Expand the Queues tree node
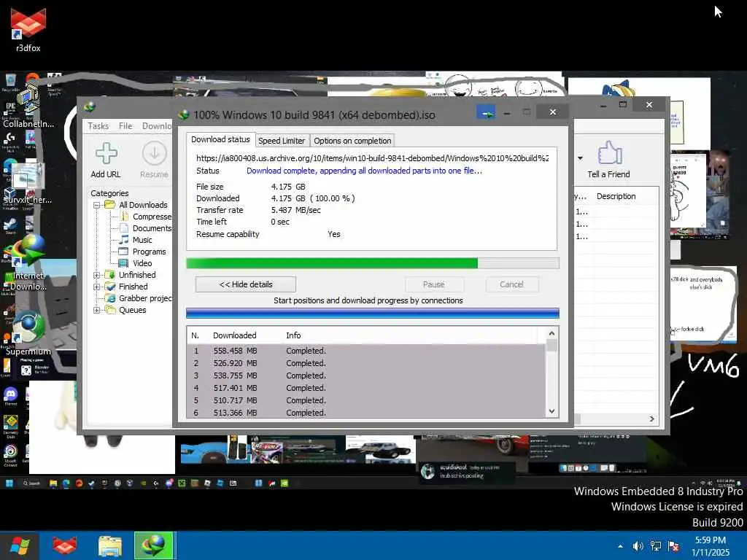Image resolution: width=747 pixels, height=560 pixels. click(97, 310)
